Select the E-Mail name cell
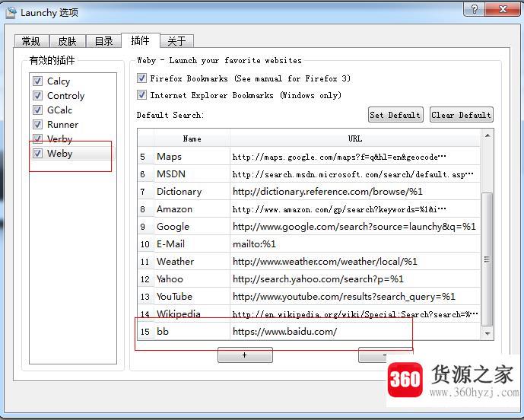This screenshot has height=420, width=524. pyautogui.click(x=192, y=243)
